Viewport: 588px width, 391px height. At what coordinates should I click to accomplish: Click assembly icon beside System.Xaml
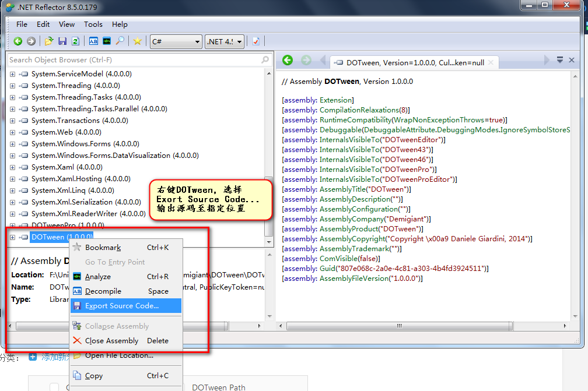click(x=23, y=167)
